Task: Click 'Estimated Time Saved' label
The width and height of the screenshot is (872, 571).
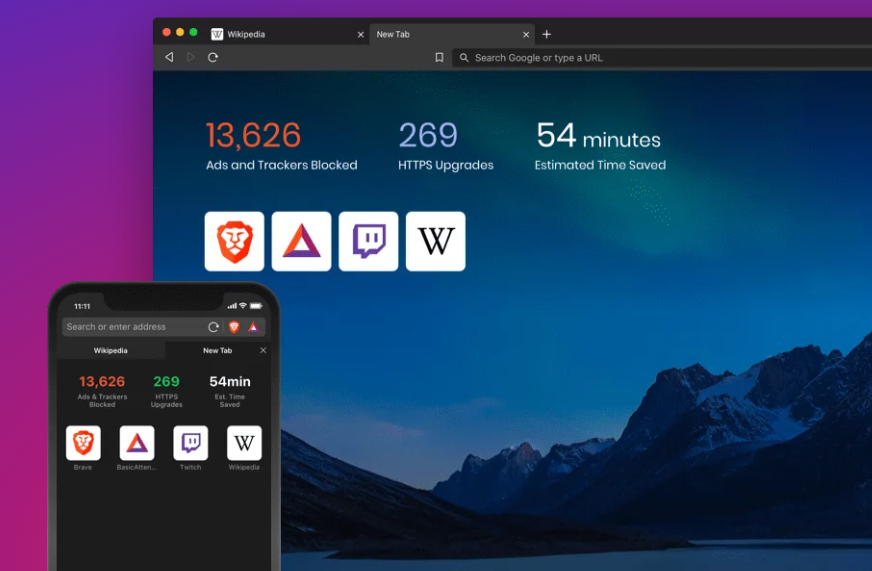Action: [600, 165]
